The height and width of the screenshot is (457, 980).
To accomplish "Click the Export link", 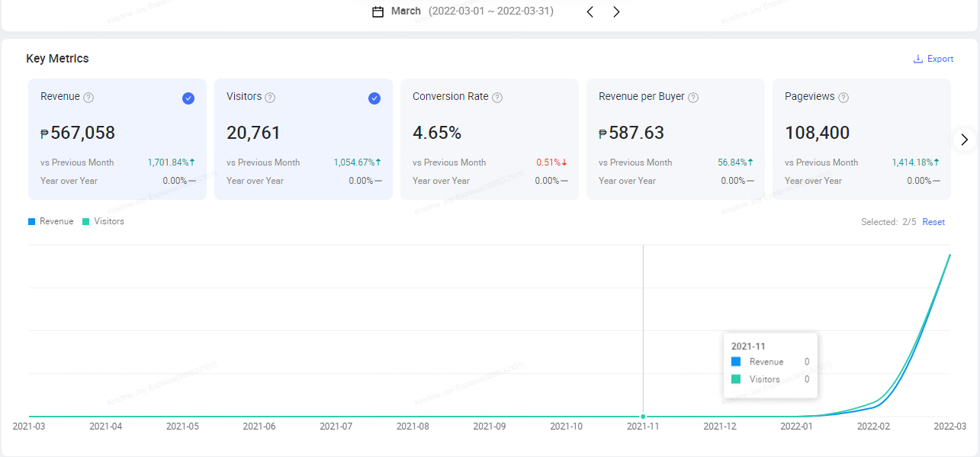I will (940, 59).
